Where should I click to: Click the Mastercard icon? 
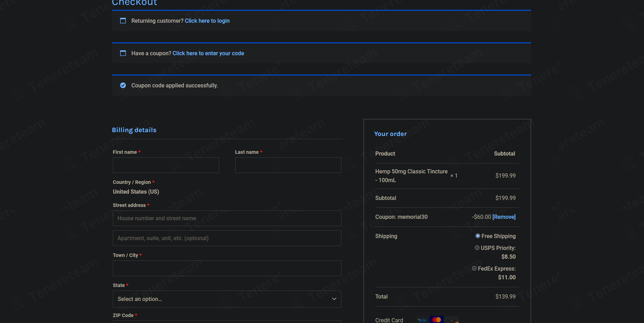click(437, 320)
